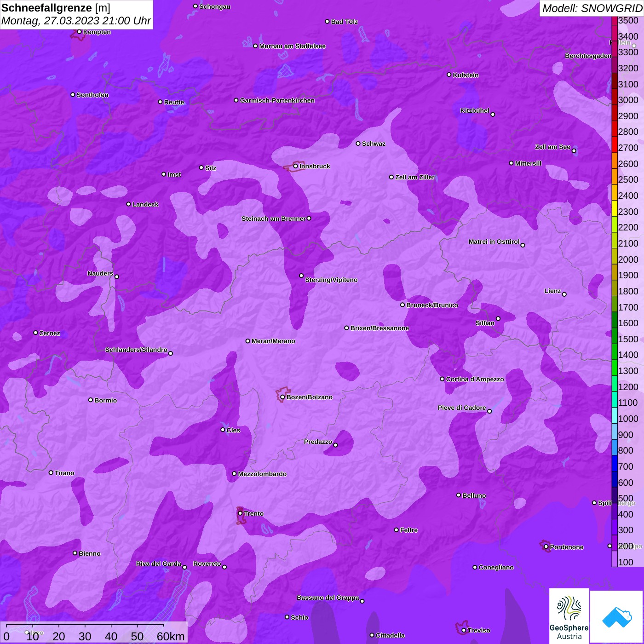The image size is (644, 644).
Task: Select the Predazzo label
Action: 318,442
